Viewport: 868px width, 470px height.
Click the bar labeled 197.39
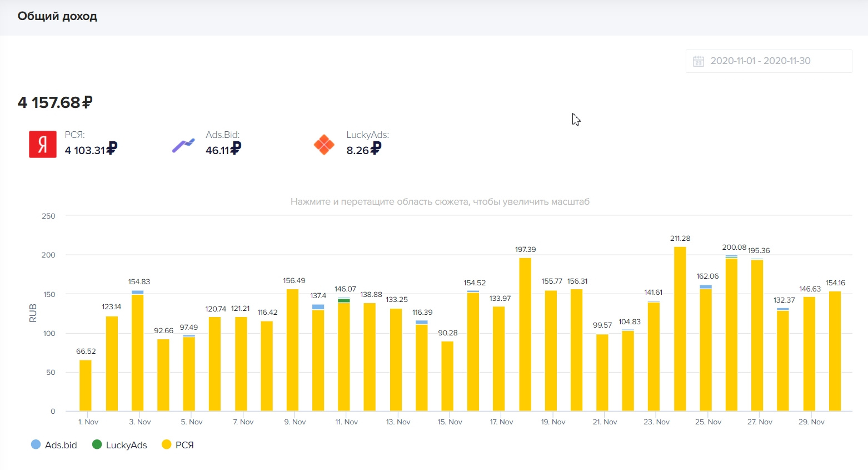[x=525, y=334]
